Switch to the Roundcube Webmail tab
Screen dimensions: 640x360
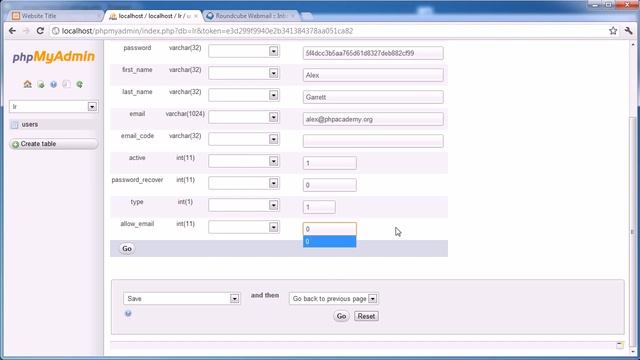click(250, 16)
